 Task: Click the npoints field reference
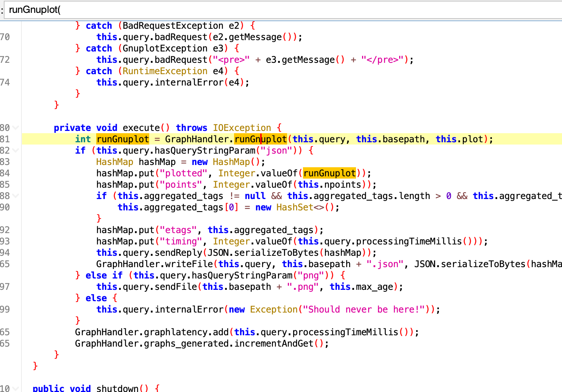[343, 184]
